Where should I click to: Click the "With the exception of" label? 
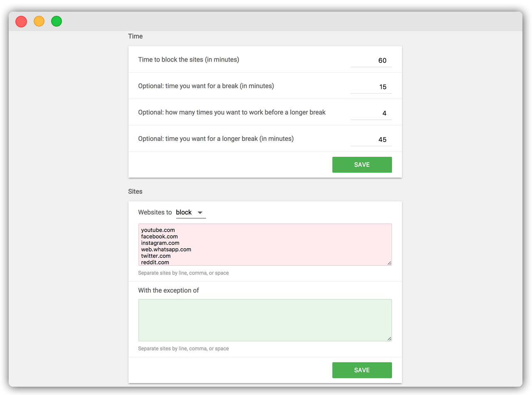point(168,290)
